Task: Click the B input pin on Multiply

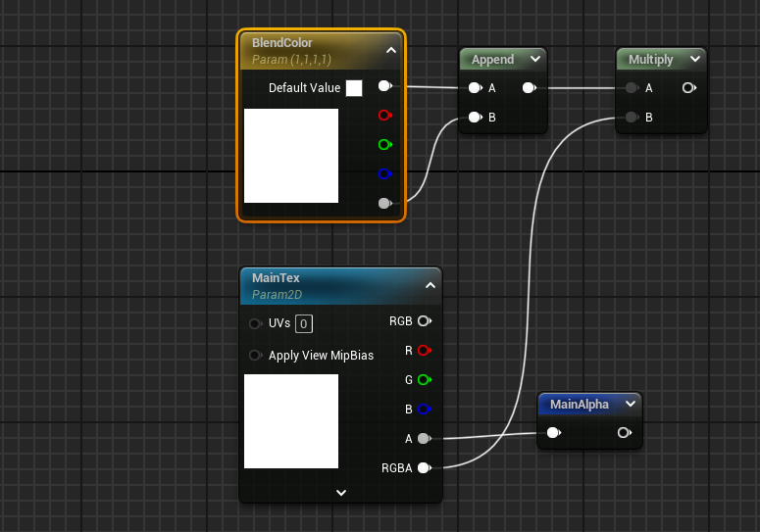Action: pyautogui.click(x=632, y=118)
